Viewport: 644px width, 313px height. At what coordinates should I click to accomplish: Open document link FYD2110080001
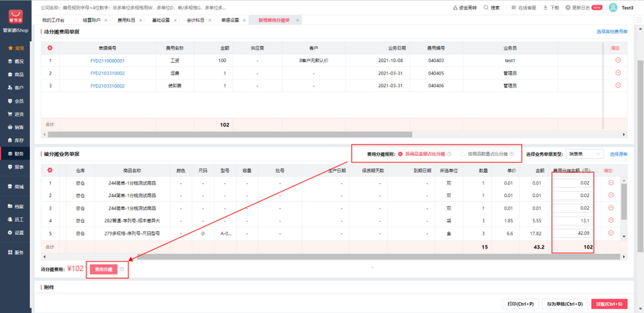pyautogui.click(x=107, y=61)
